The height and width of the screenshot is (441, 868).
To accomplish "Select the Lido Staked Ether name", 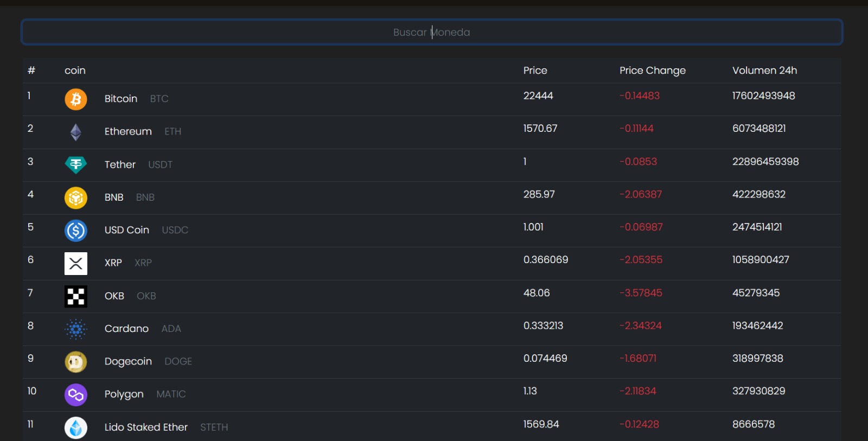I will point(146,427).
